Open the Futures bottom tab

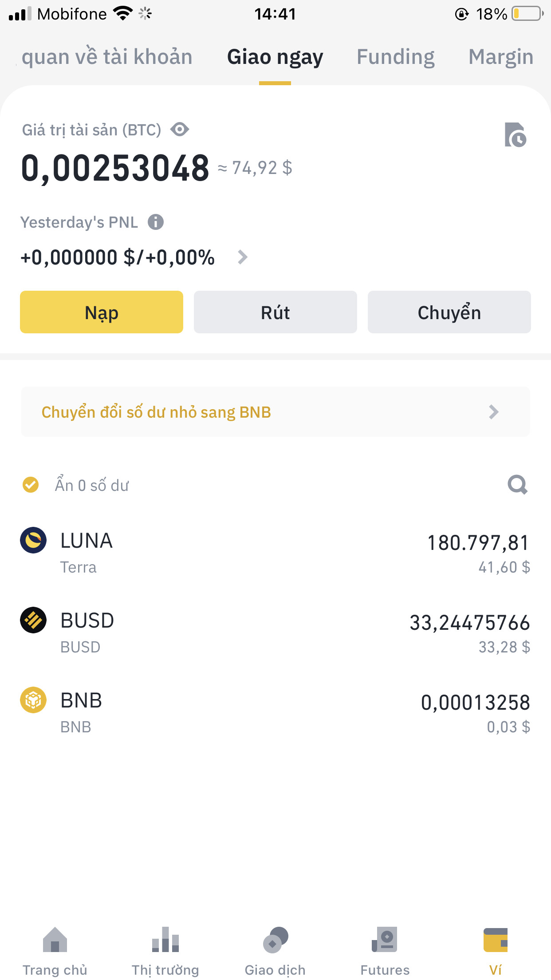[x=385, y=950]
